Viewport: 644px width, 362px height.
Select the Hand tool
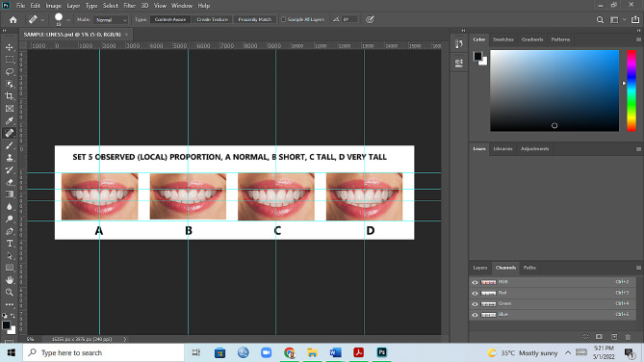pos(9,280)
